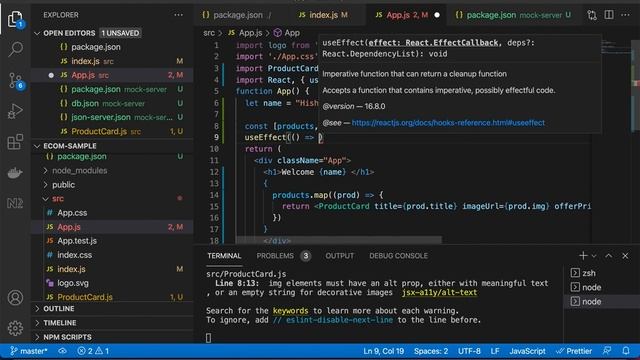Open the N2 extension icon in activity bar
Screen dimensions: 640x360
[x=15, y=203]
